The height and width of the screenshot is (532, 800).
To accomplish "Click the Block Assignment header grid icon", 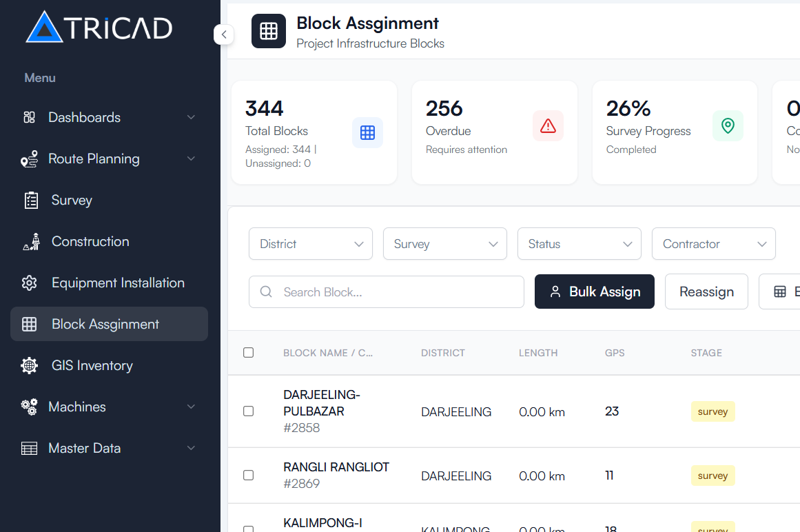I will click(x=269, y=31).
